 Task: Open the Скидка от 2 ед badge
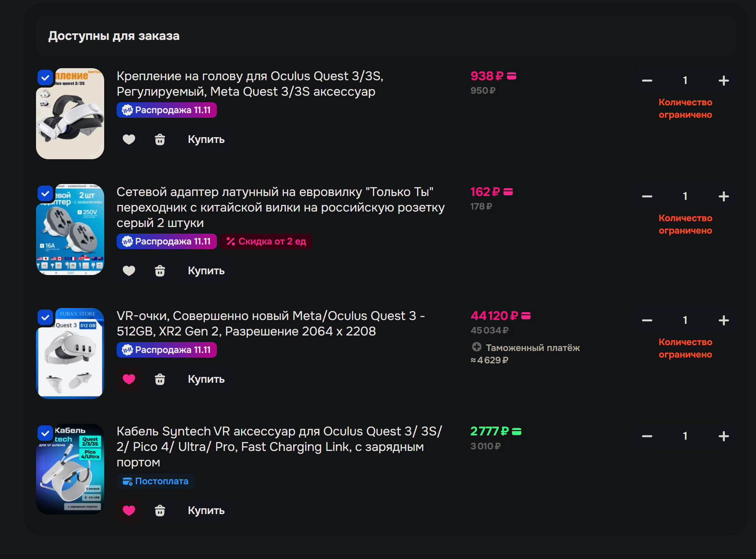point(266,242)
